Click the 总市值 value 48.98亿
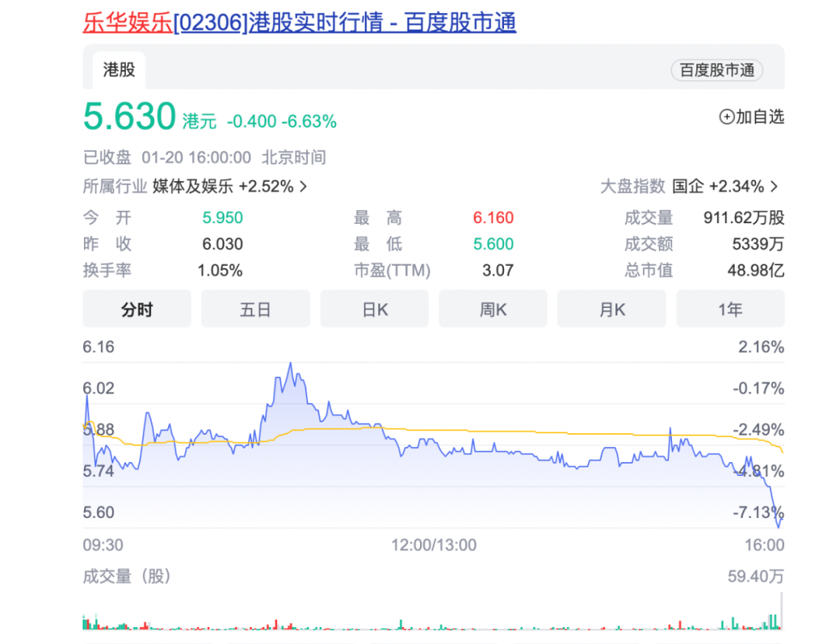The width and height of the screenshot is (840, 644). point(756,270)
